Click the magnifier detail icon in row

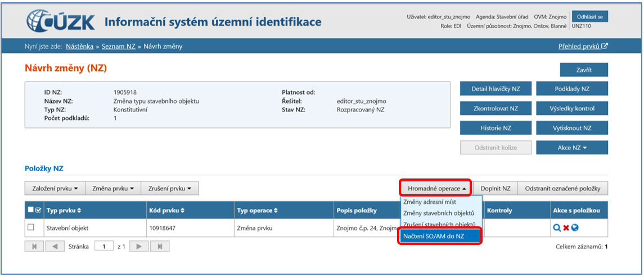(556, 228)
